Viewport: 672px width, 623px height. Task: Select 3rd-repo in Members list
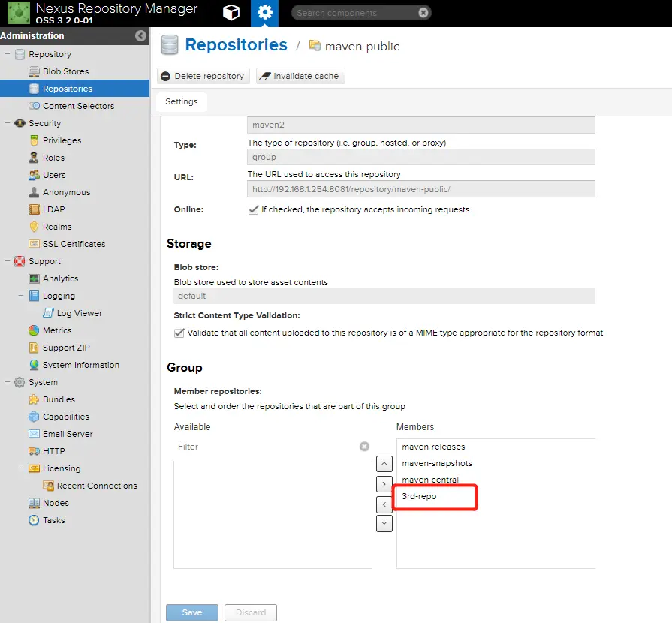419,496
